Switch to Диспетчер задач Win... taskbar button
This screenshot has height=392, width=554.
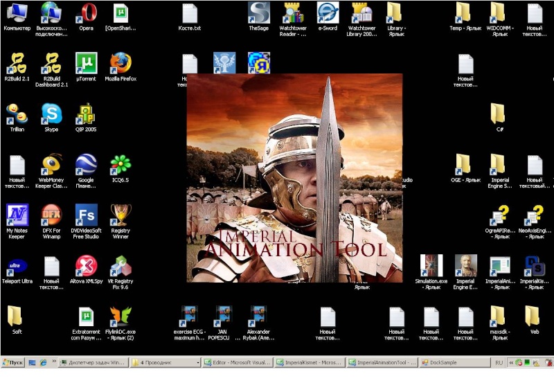pyautogui.click(x=93, y=362)
